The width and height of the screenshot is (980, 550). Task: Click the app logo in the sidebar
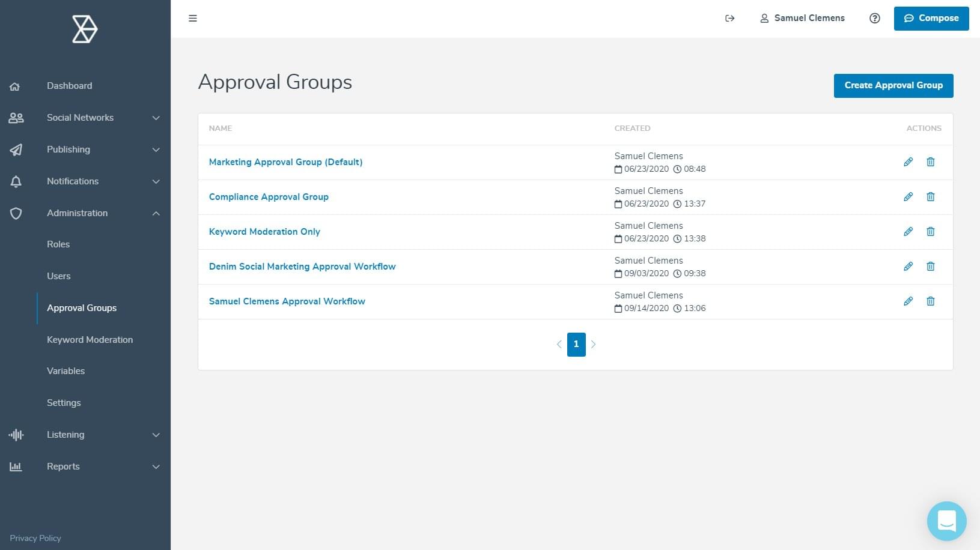point(85,29)
